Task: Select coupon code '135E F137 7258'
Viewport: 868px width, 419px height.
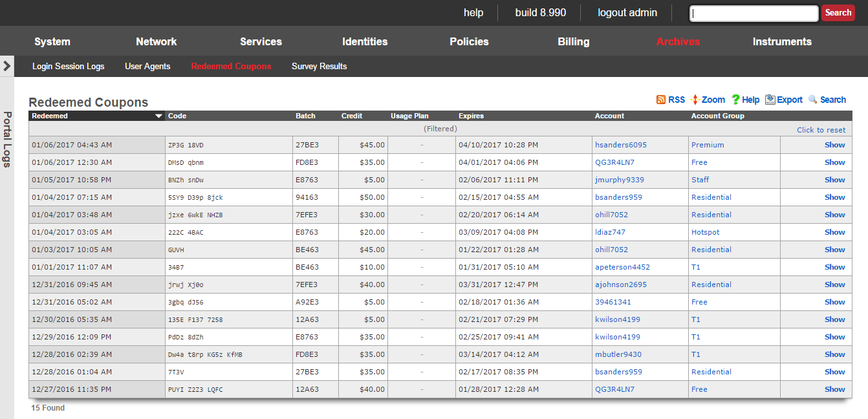Action: click(x=195, y=319)
